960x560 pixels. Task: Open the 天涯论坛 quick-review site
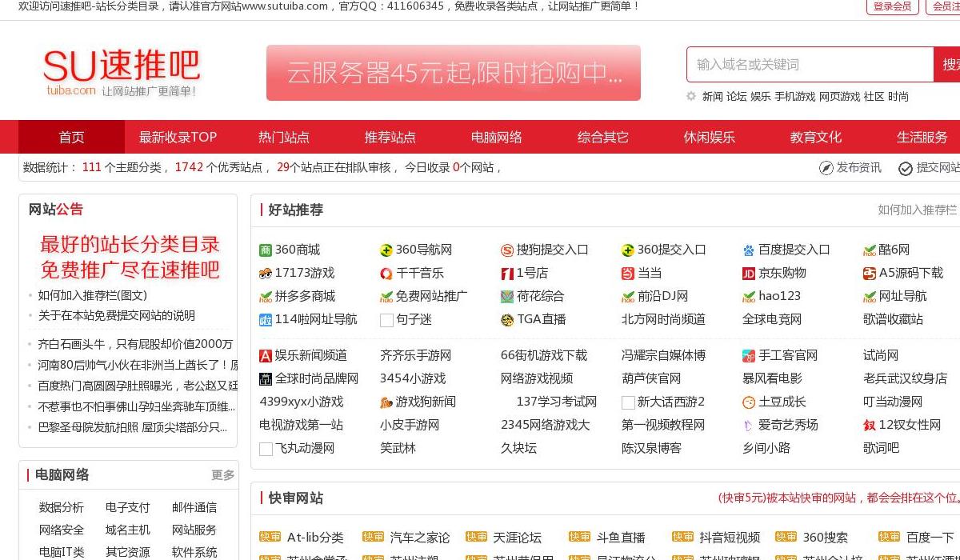pos(518,538)
